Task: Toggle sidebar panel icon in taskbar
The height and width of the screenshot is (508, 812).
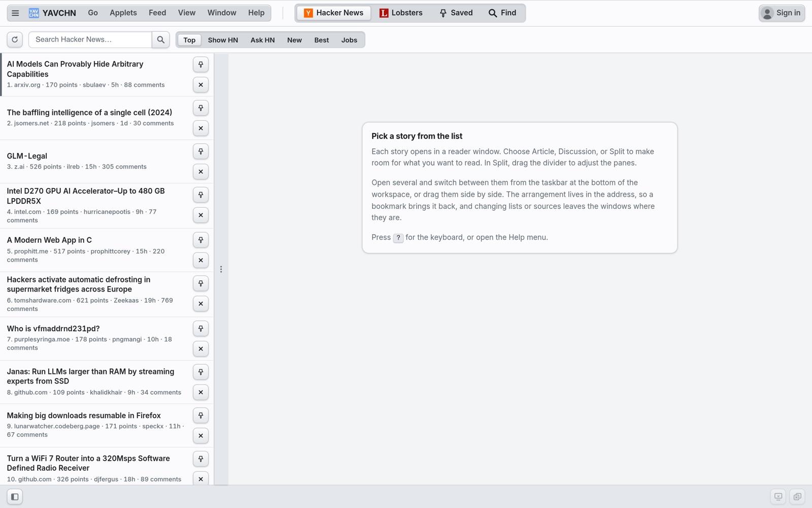Action: 15,497
